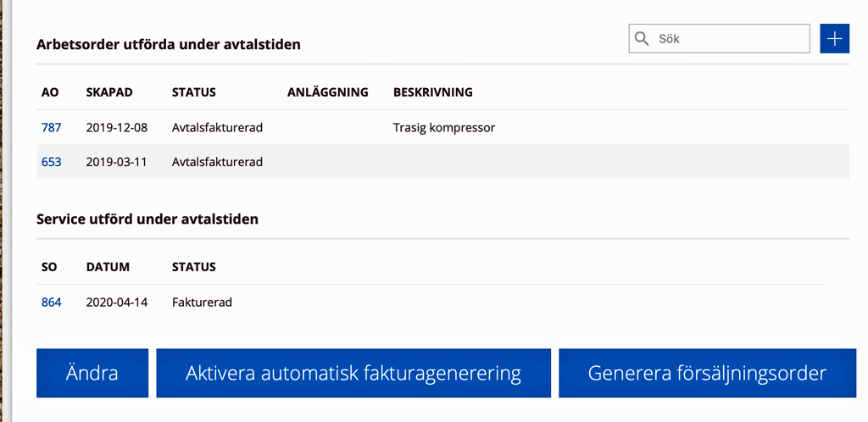Sort by the AO column header
Screen dimensions: 868x422
(50, 92)
